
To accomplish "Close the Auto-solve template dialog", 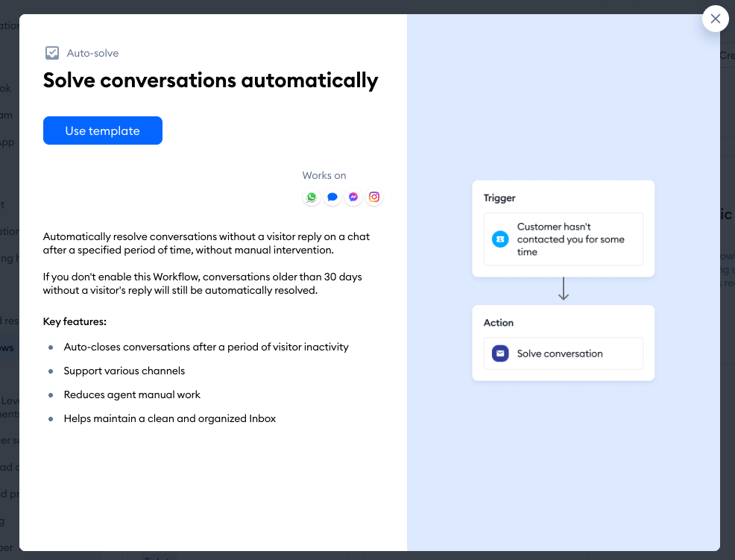I will (x=716, y=19).
